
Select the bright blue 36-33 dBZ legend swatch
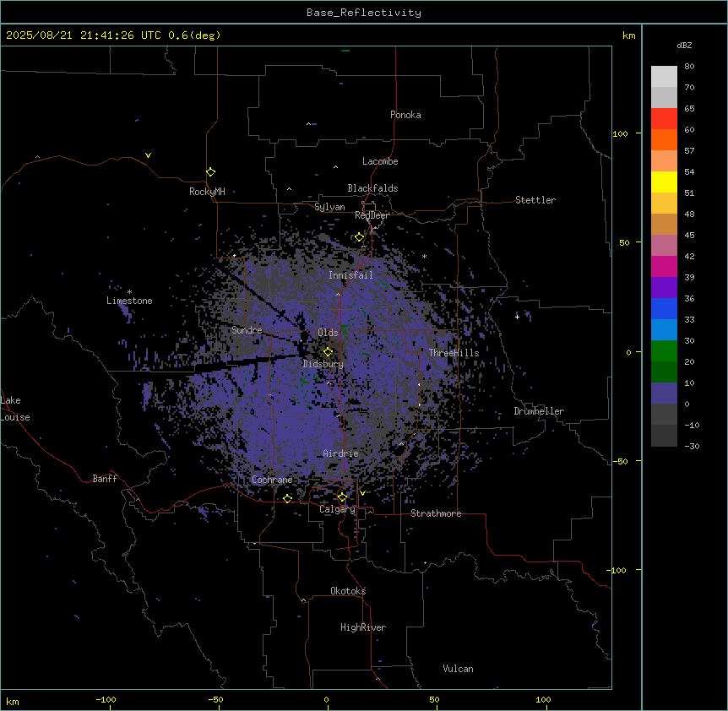pos(664,308)
